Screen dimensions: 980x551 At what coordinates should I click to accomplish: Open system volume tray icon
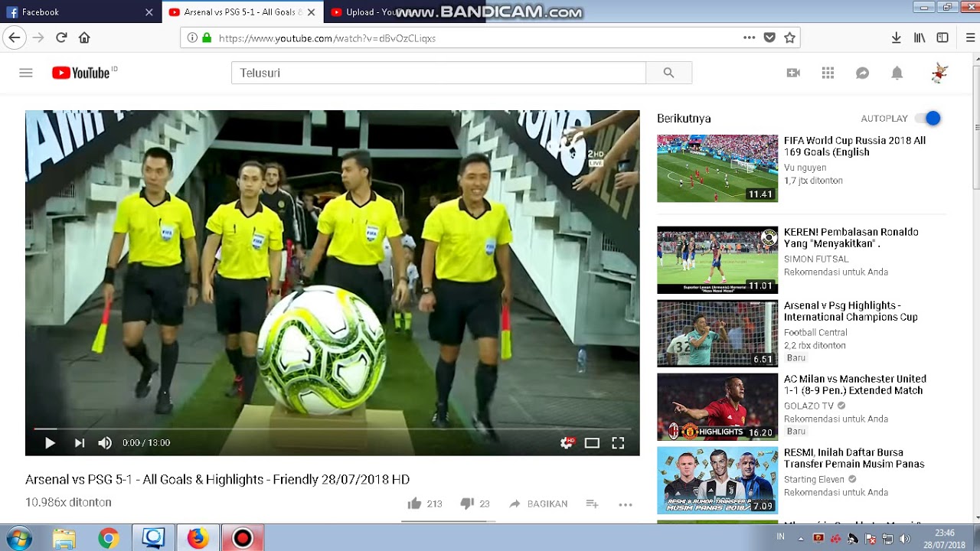tap(905, 539)
